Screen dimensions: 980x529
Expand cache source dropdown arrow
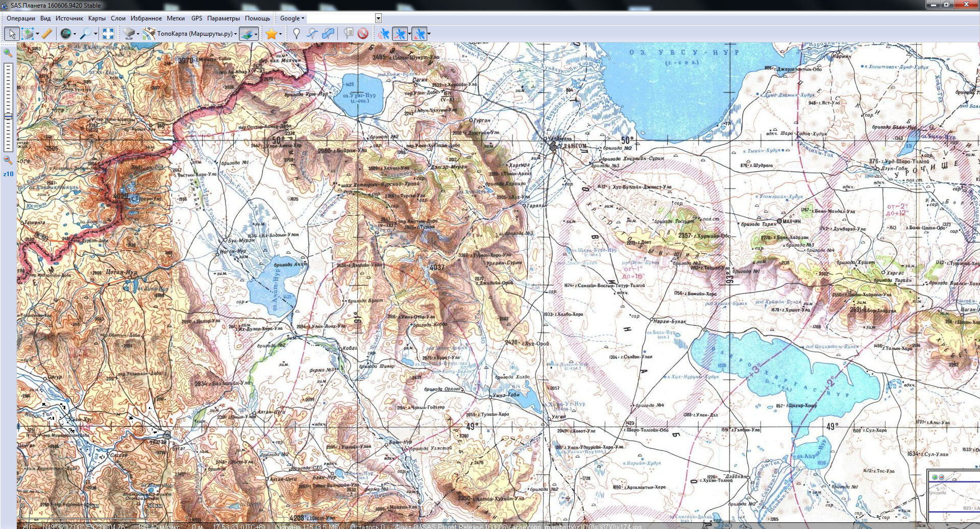click(x=138, y=34)
